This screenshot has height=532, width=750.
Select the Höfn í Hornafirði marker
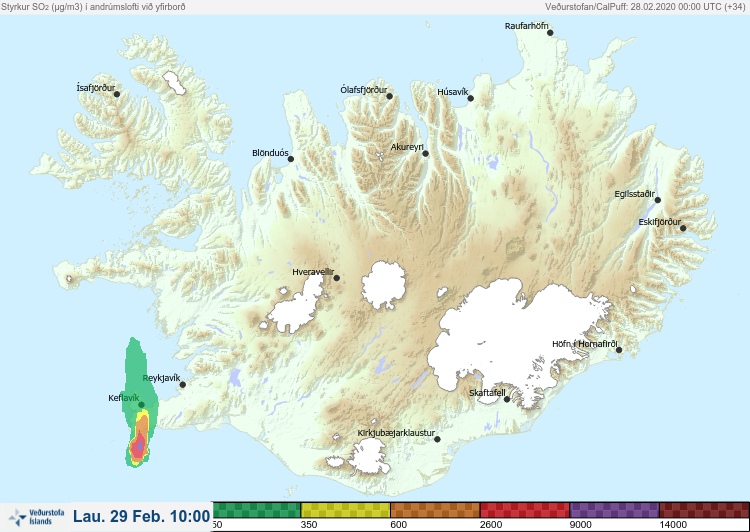[x=619, y=350]
